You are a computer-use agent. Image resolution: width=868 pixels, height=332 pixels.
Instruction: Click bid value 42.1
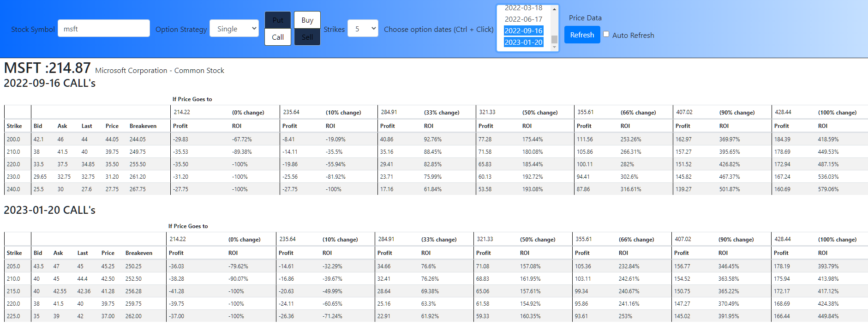coord(38,139)
